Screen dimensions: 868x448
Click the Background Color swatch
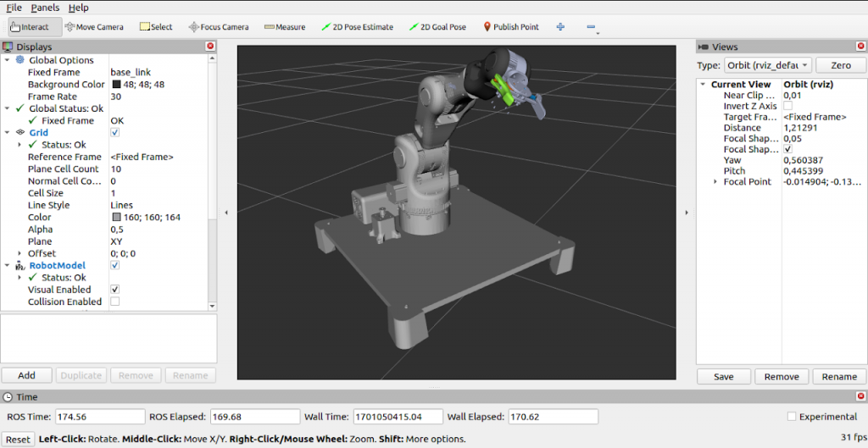click(116, 85)
